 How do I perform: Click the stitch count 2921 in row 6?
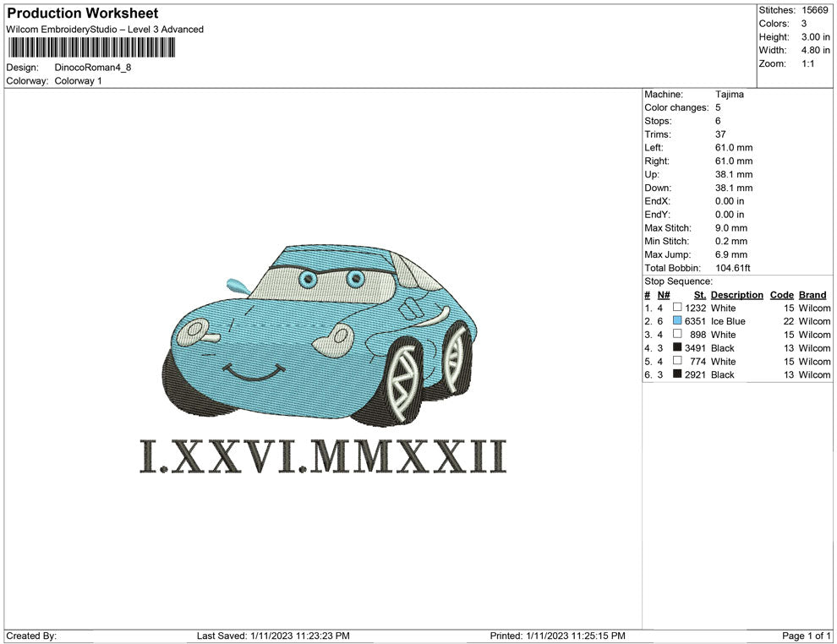[x=695, y=374]
